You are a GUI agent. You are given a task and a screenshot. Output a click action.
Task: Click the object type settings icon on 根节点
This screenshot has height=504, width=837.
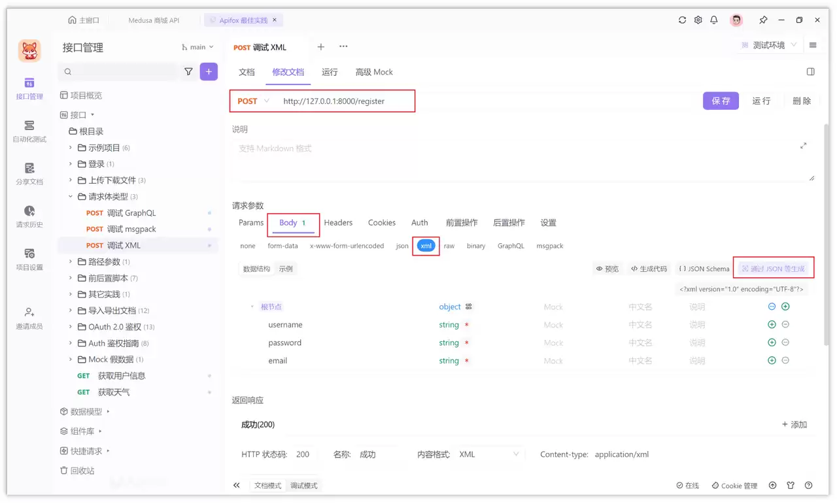click(x=469, y=307)
